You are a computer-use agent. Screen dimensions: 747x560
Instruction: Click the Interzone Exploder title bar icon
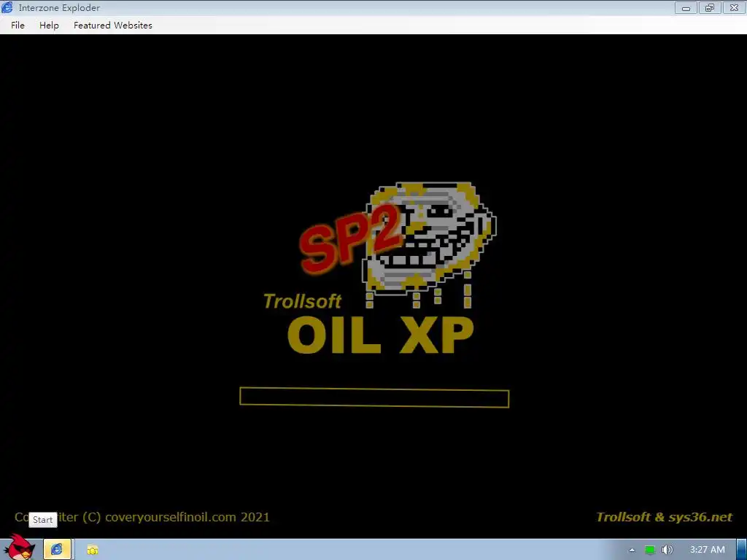coord(7,7)
